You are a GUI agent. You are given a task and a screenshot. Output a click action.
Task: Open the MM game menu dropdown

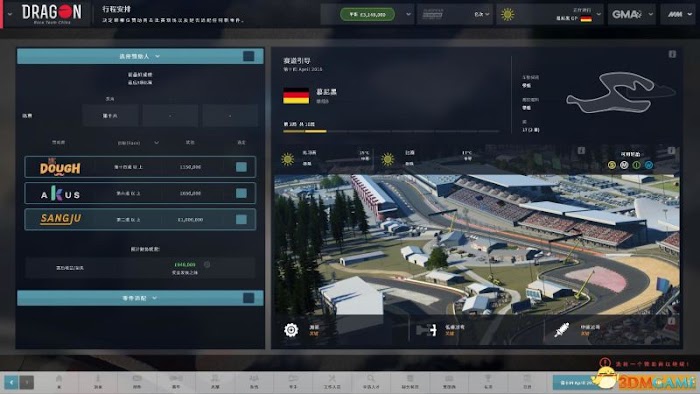tap(691, 14)
